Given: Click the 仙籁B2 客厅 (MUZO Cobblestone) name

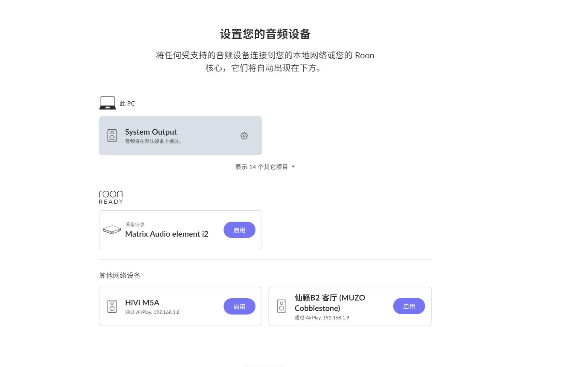Looking at the screenshot, I should coord(330,303).
